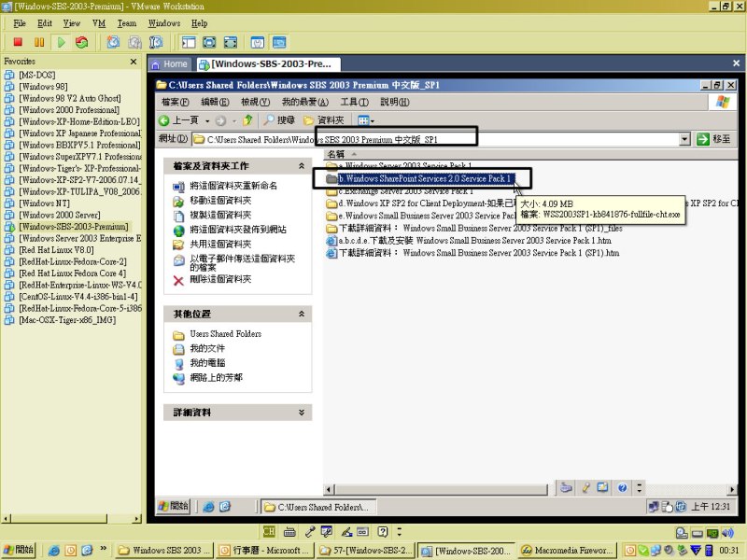The image size is (747, 560).
Task: Click the Revert to Snapshot toolbar icon
Action: (134, 42)
